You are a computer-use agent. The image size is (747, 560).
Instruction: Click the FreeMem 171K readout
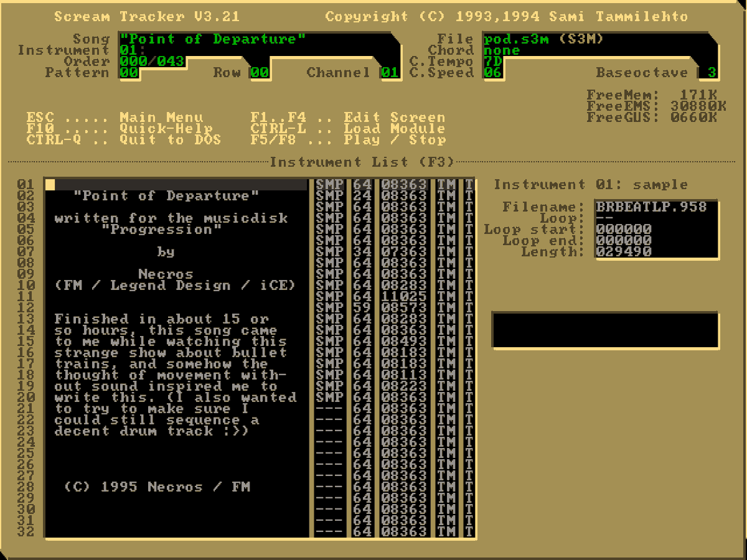(x=652, y=95)
